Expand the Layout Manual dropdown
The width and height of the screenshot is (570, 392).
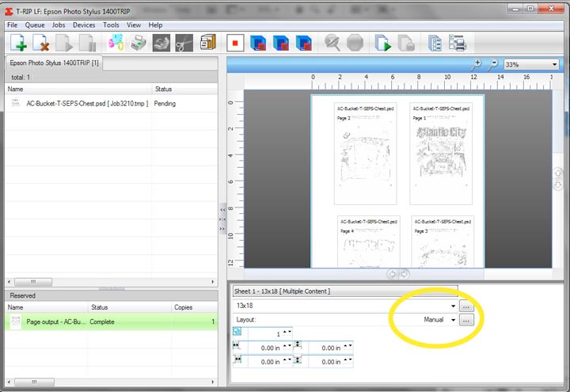click(x=453, y=320)
